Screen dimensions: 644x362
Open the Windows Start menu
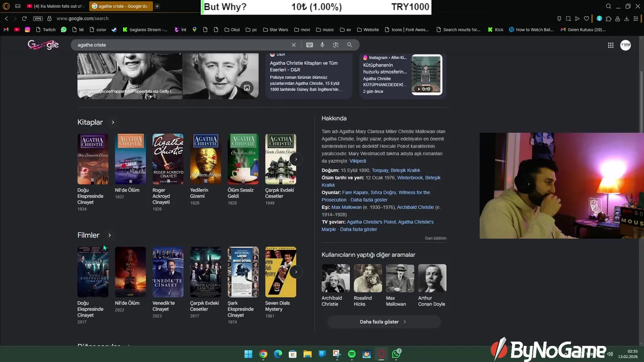click(x=248, y=354)
